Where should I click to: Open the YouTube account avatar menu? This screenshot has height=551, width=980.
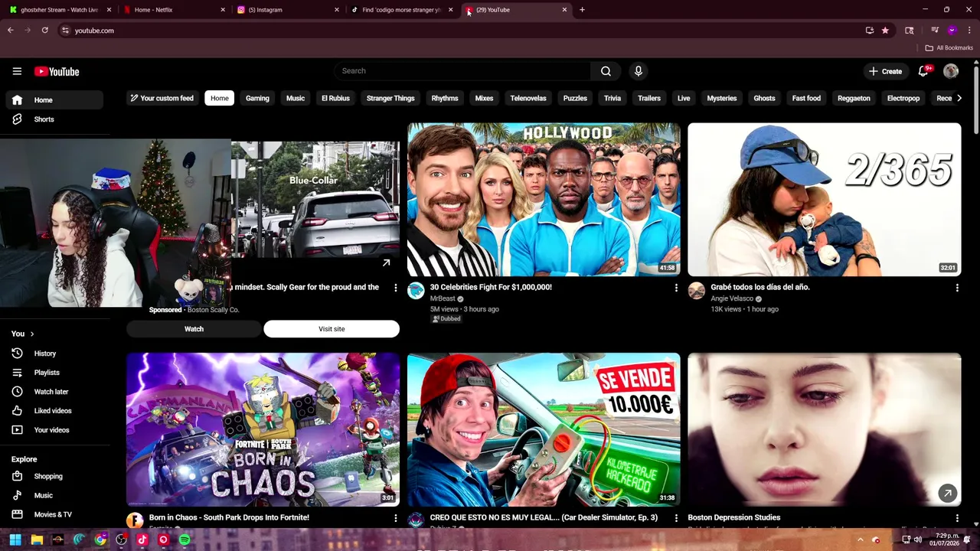pos(951,71)
